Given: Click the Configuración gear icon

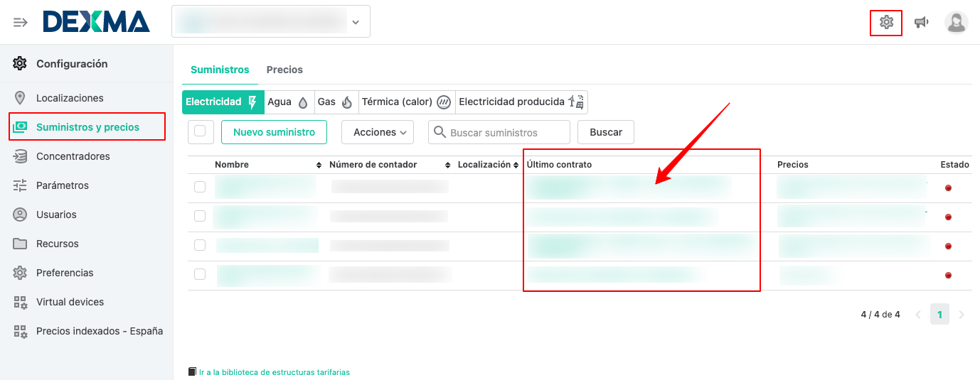Looking at the screenshot, I should (x=20, y=63).
